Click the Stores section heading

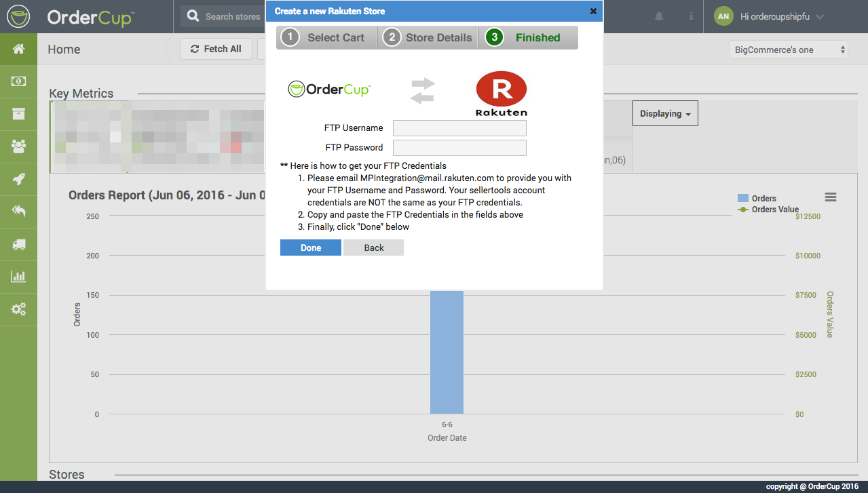[x=67, y=474]
